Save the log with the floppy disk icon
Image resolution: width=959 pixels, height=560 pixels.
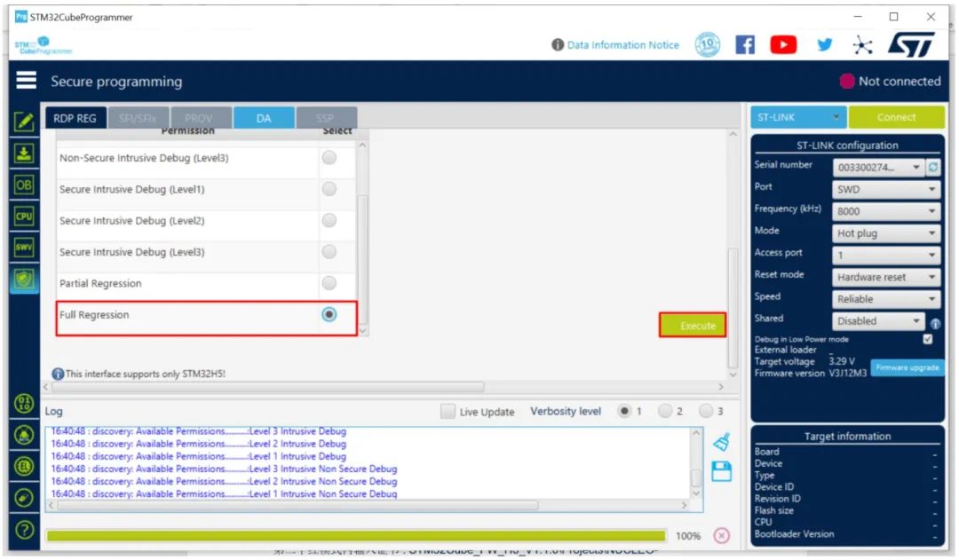point(722,471)
